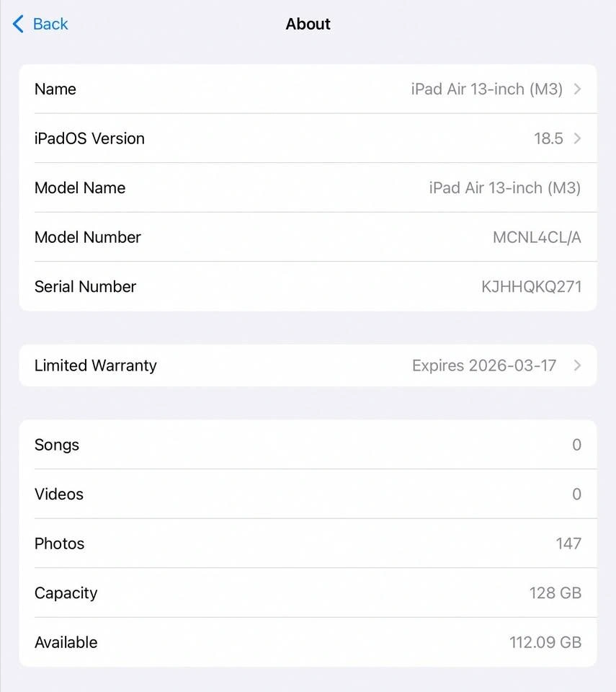Tap the warranty expiry date text
The image size is (616, 692).
484,365
